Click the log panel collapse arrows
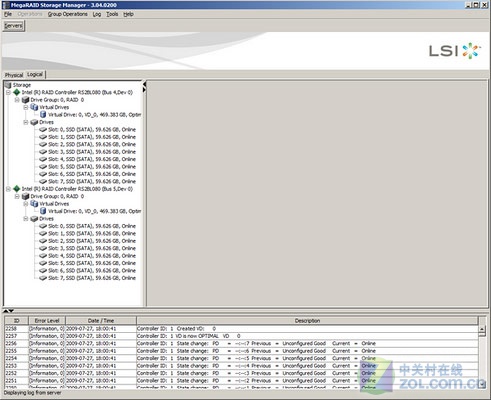This screenshot has height=400, width=491. [8, 311]
